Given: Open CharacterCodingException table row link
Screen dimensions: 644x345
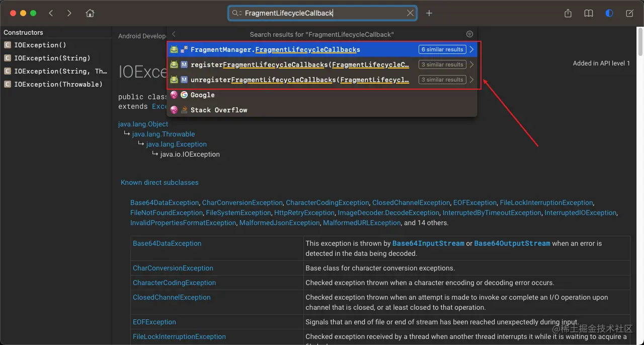Looking at the screenshot, I should pos(174,283).
